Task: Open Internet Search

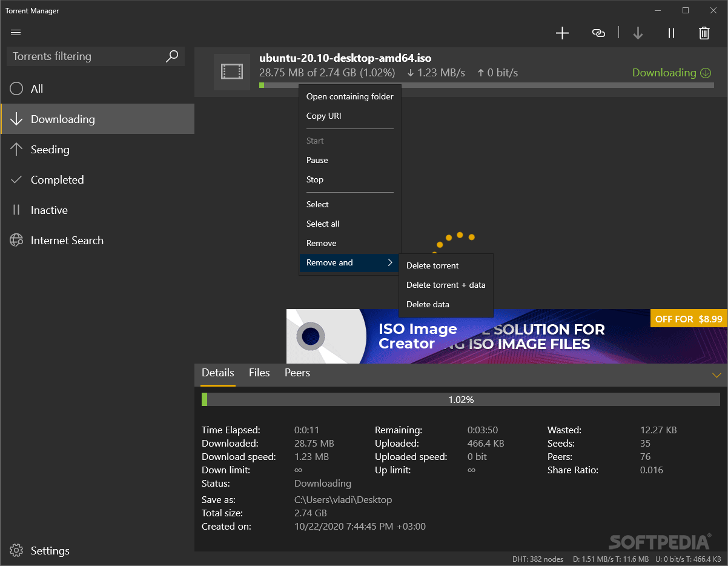Action: (98, 241)
